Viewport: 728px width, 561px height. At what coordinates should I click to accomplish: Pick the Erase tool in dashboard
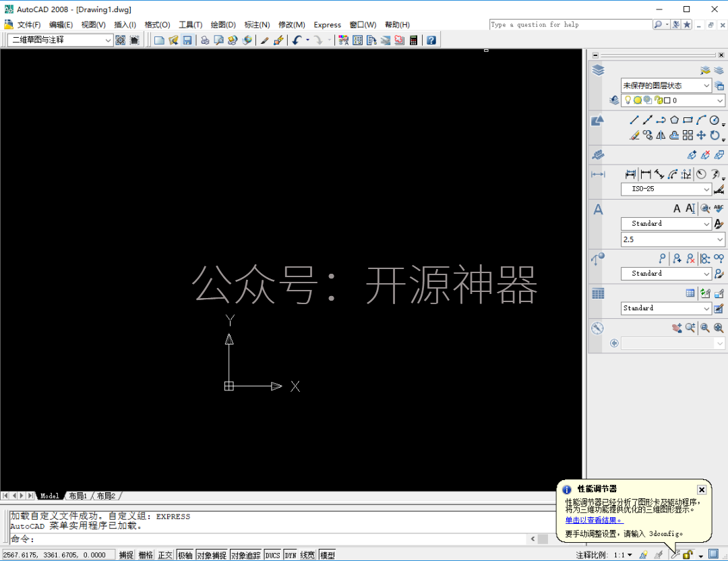(x=634, y=135)
